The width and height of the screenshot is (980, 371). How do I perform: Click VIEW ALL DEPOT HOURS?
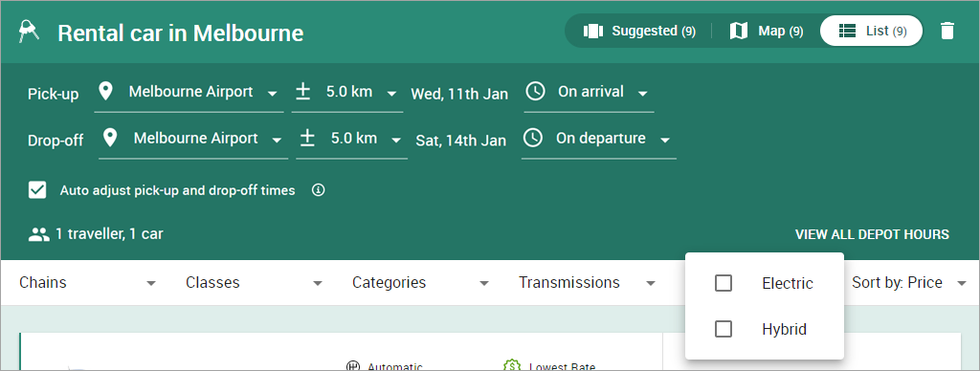872,235
